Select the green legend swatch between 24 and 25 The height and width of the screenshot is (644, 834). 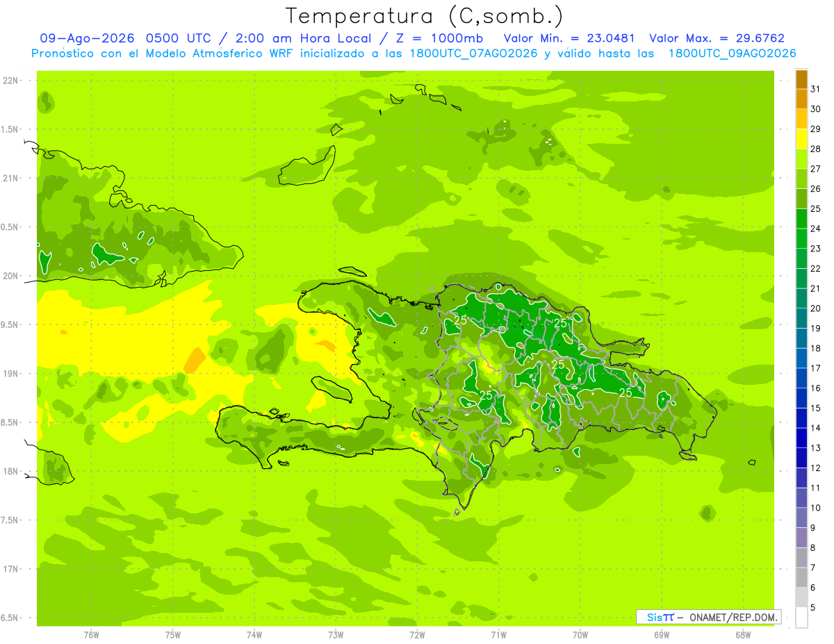[801, 219]
